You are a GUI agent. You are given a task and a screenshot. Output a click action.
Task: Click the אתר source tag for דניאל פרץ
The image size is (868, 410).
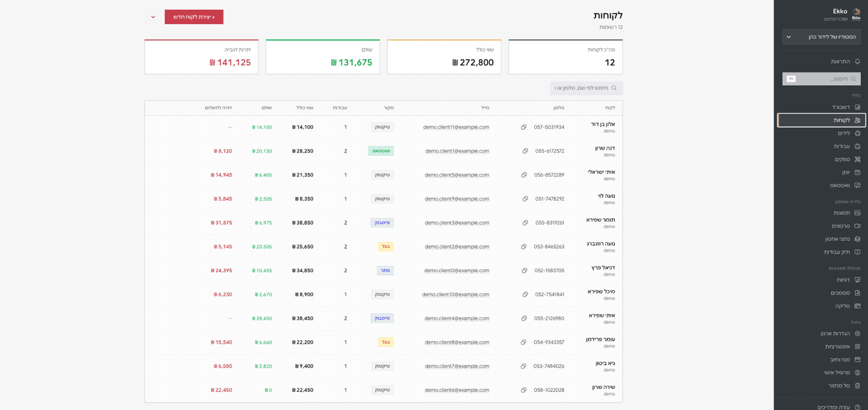click(385, 270)
